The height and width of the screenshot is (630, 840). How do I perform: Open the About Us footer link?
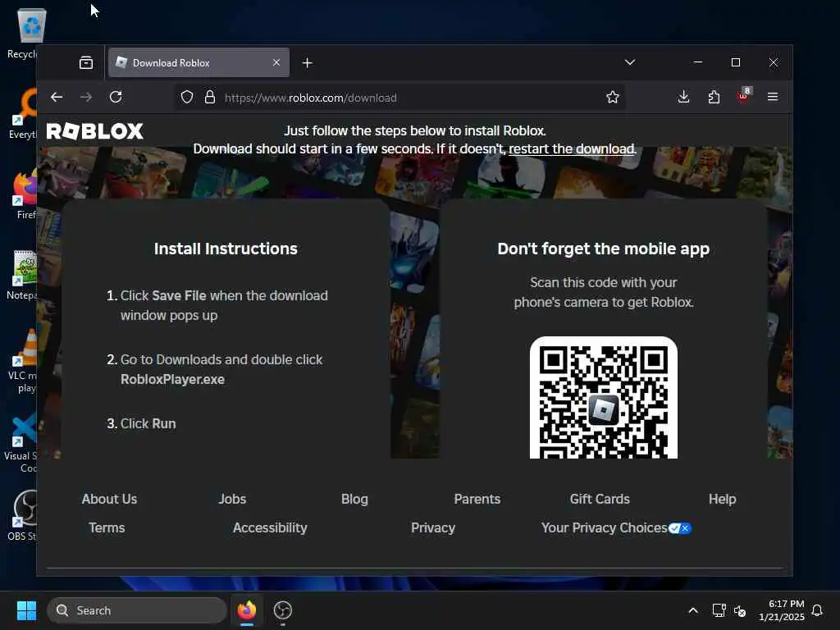[x=109, y=499]
